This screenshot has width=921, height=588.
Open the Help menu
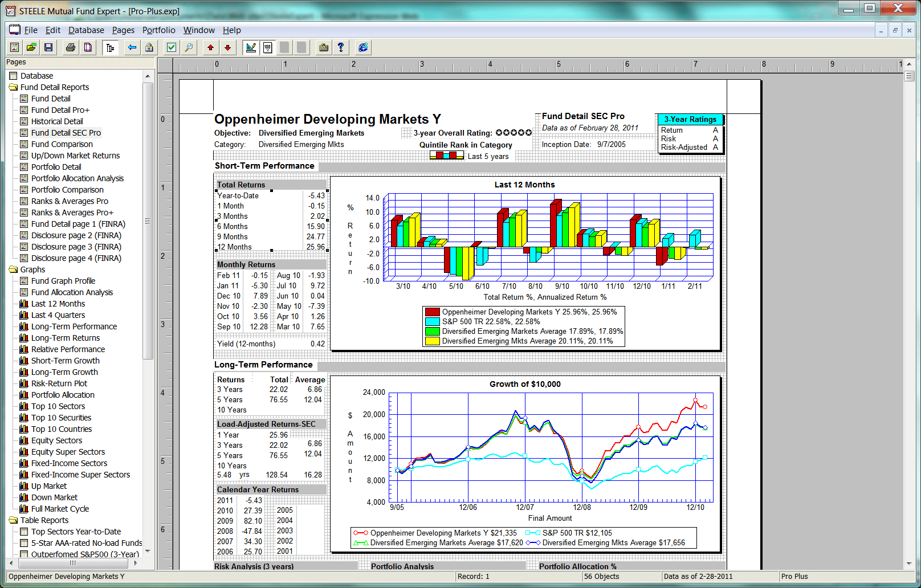click(232, 30)
